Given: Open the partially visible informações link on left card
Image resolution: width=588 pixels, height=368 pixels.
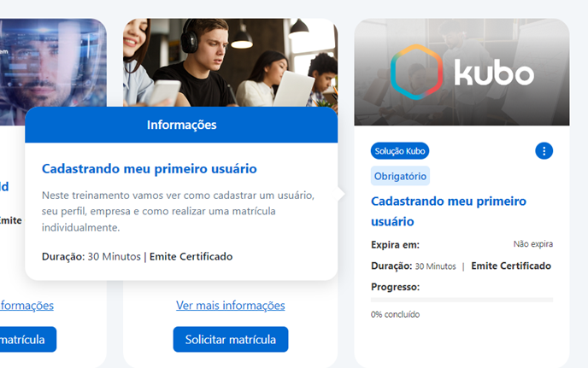Looking at the screenshot, I should [x=26, y=306].
